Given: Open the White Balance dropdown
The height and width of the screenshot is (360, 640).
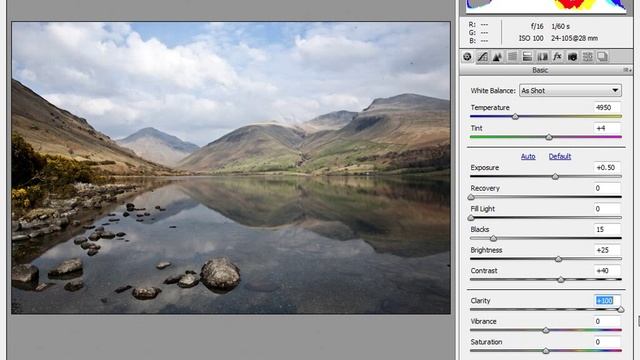Looking at the screenshot, I should point(570,91).
